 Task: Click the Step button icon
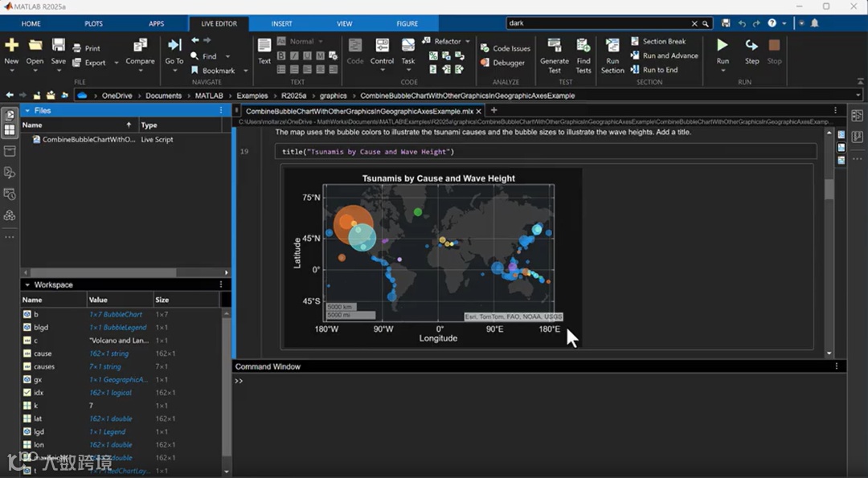[x=751, y=46]
